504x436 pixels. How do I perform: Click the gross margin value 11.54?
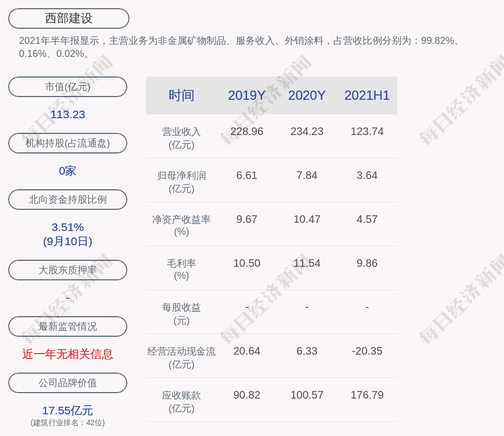307,264
